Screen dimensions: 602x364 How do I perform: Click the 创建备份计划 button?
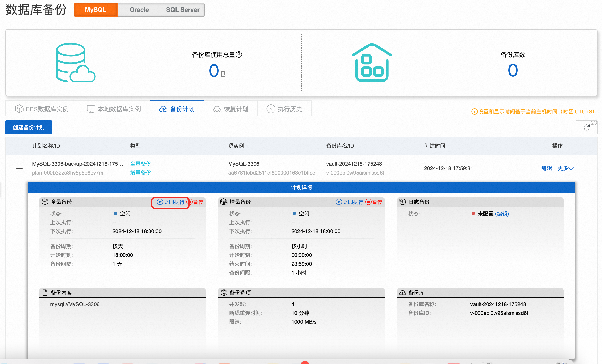[29, 127]
